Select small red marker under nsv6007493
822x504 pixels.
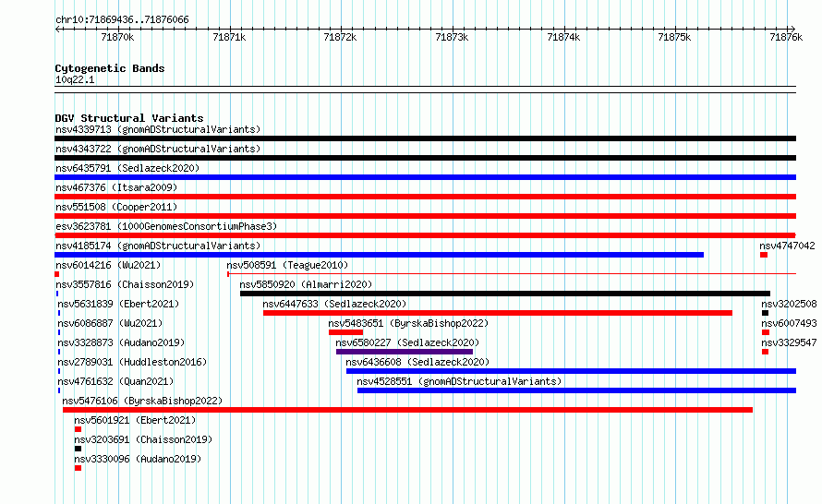click(x=766, y=332)
